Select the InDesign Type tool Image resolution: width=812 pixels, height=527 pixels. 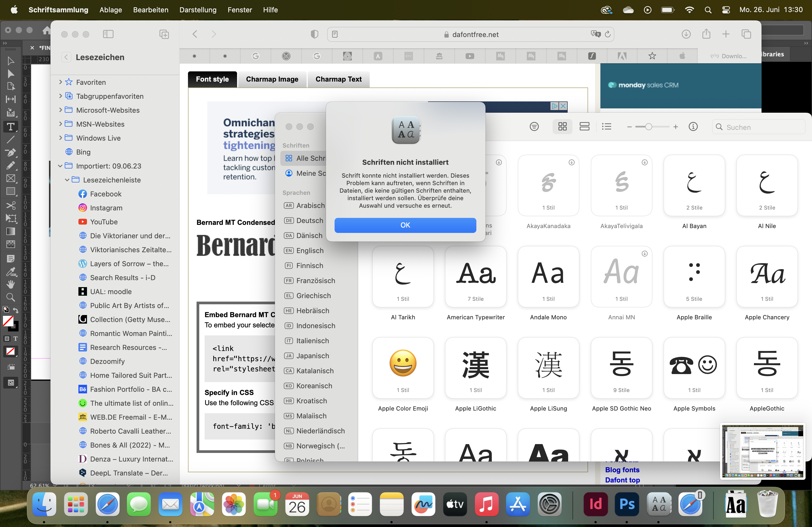10,127
